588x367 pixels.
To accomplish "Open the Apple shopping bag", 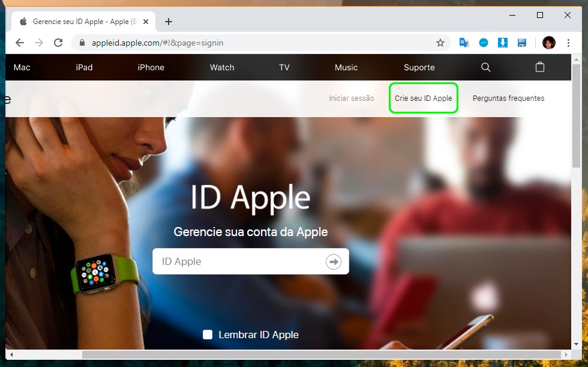I will [539, 67].
